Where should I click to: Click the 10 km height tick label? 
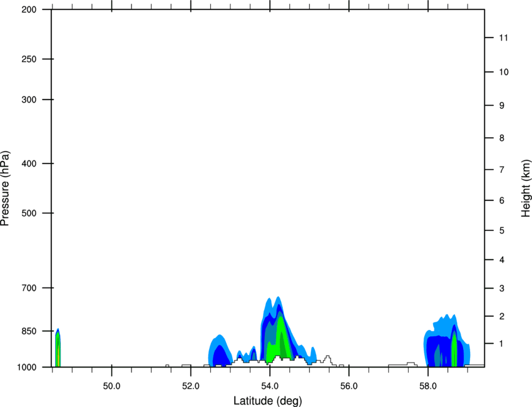pos(504,72)
